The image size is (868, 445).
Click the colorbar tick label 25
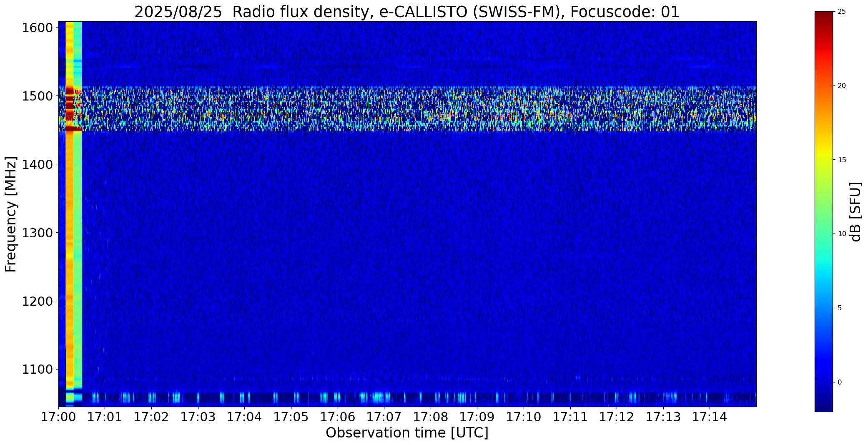click(x=841, y=12)
